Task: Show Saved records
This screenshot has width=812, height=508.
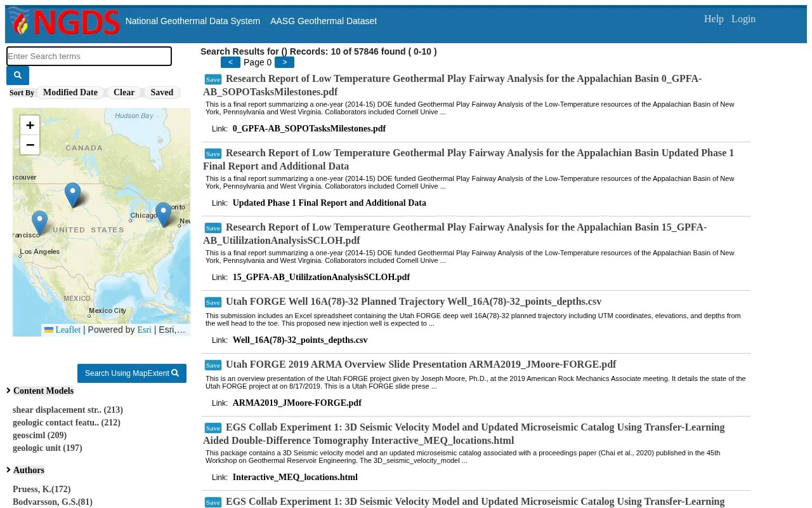Action: pyautogui.click(x=162, y=93)
